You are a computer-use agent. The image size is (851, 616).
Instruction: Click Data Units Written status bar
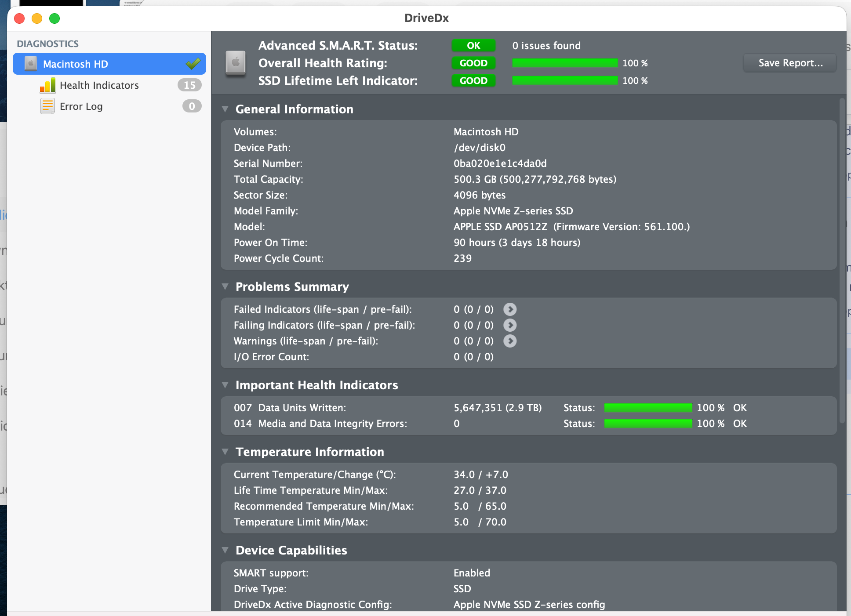648,408
